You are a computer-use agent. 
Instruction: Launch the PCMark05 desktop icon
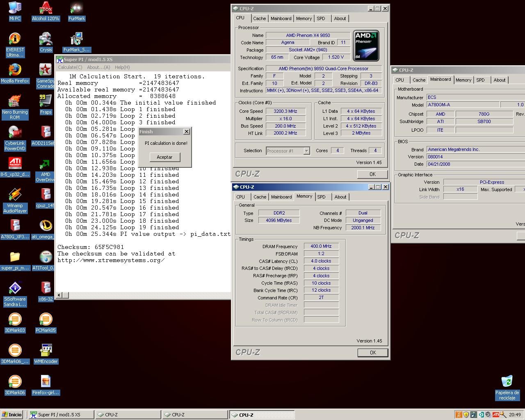(x=46, y=323)
